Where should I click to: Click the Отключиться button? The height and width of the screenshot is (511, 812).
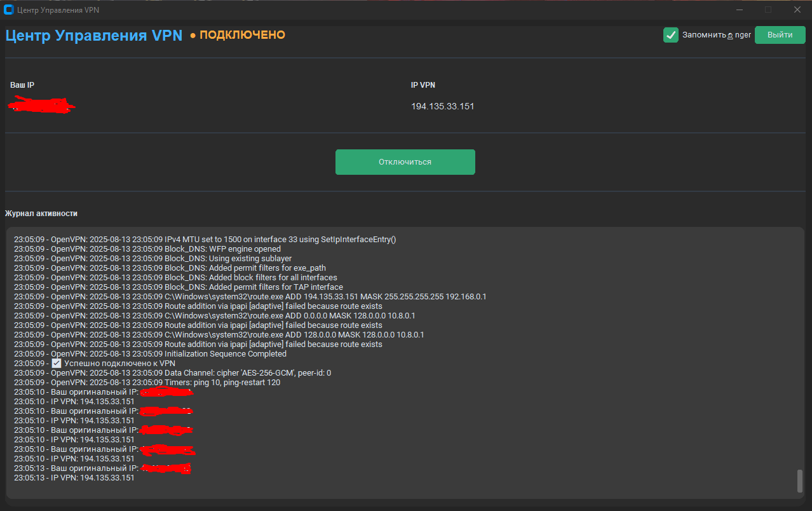[405, 162]
